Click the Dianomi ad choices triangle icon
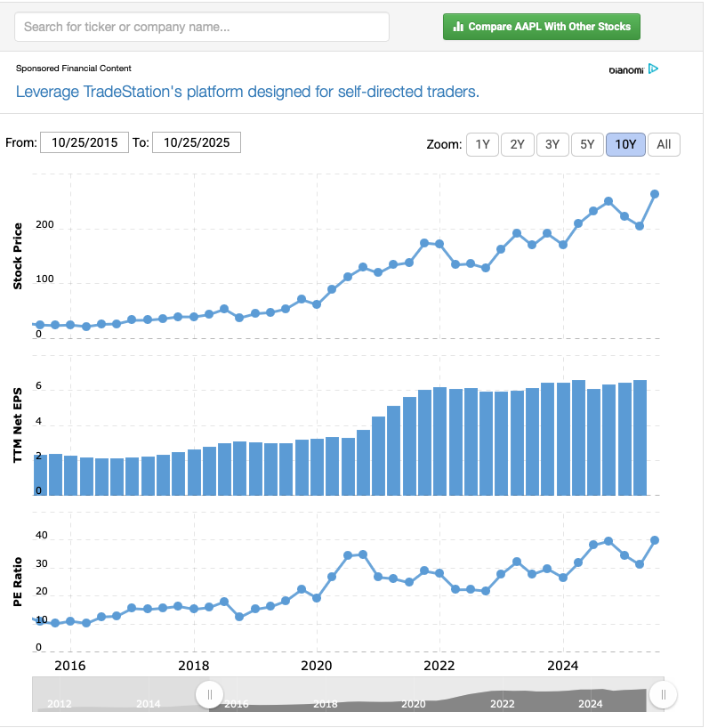 653,69
